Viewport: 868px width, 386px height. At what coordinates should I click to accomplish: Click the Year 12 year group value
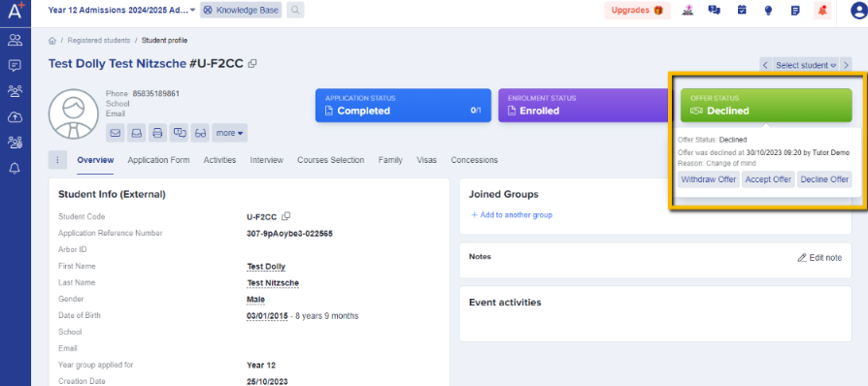click(261, 365)
